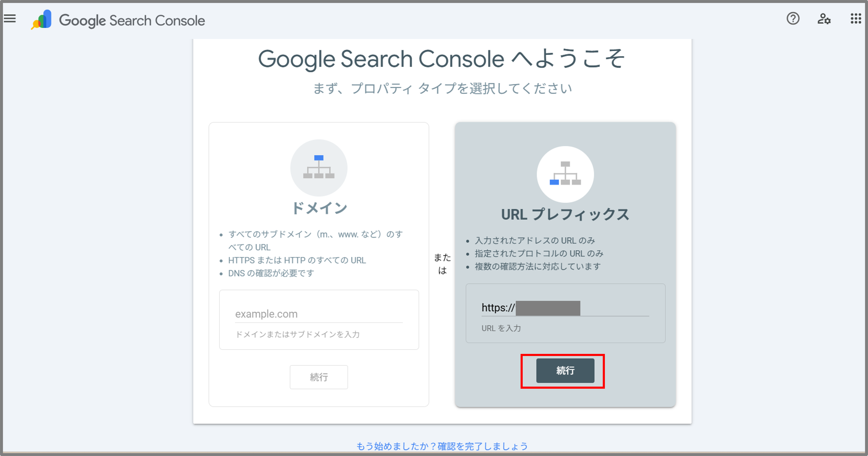Select the ドメイン card heading
The height and width of the screenshot is (456, 868).
pyautogui.click(x=319, y=208)
